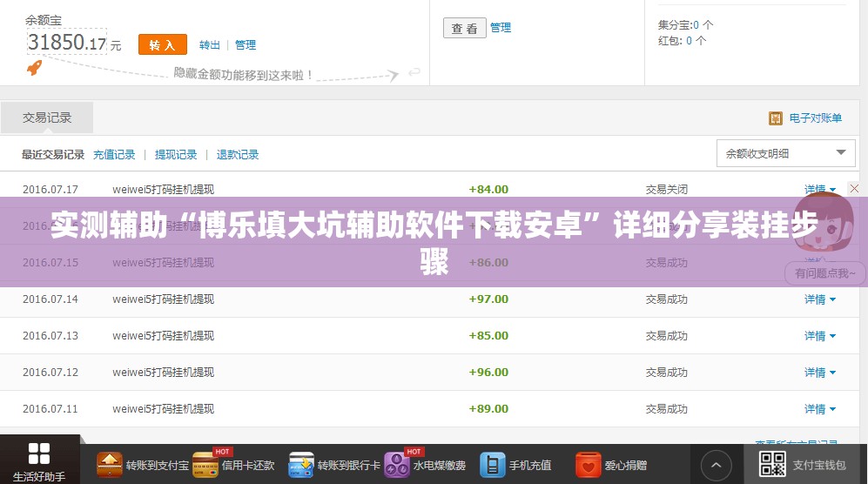This screenshot has height=484, width=868.
Task: Click the rocket icon under 余额宝
Action: [x=34, y=68]
